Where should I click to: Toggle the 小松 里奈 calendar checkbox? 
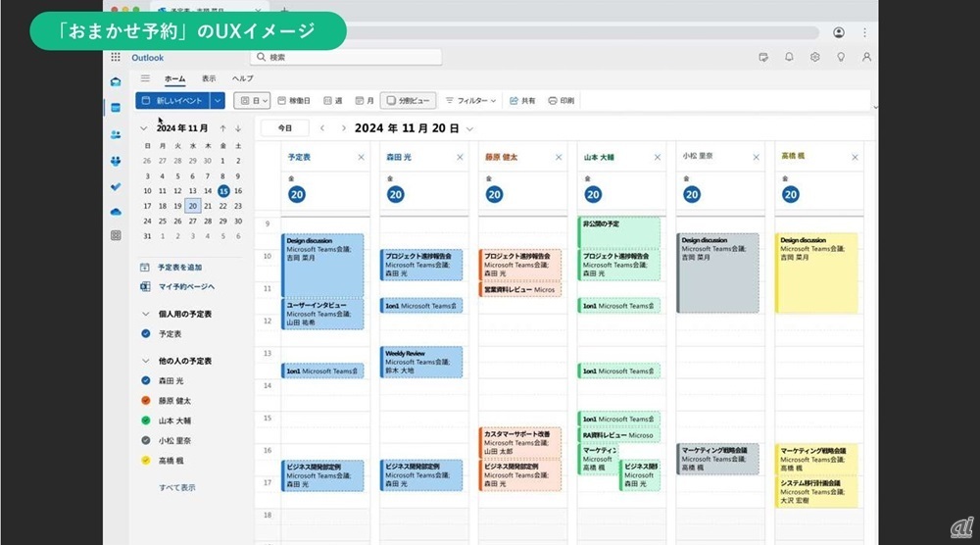(146, 440)
